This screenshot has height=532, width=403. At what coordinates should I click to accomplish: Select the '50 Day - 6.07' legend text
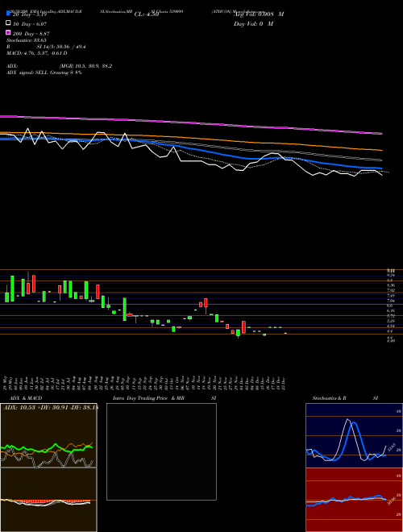pyautogui.click(x=30, y=24)
